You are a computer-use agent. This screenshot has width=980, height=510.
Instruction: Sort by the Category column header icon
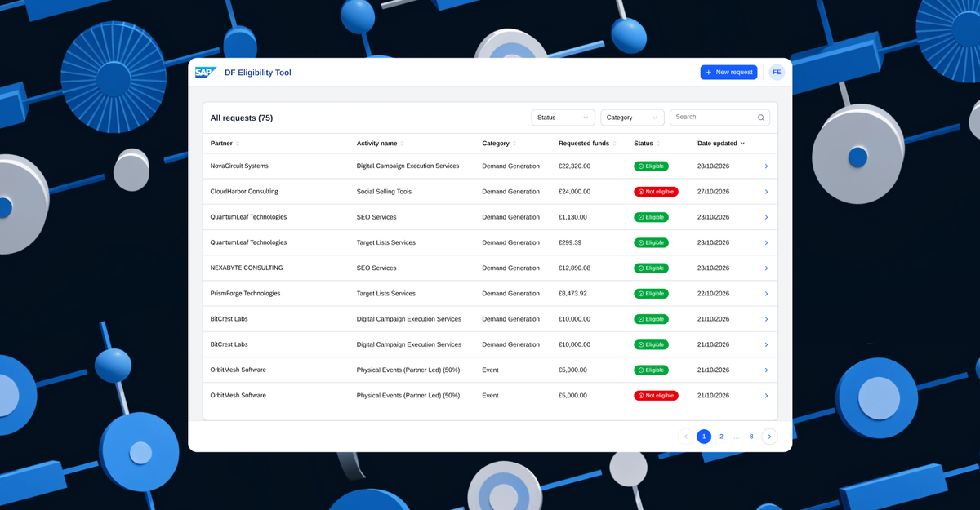[514, 144]
